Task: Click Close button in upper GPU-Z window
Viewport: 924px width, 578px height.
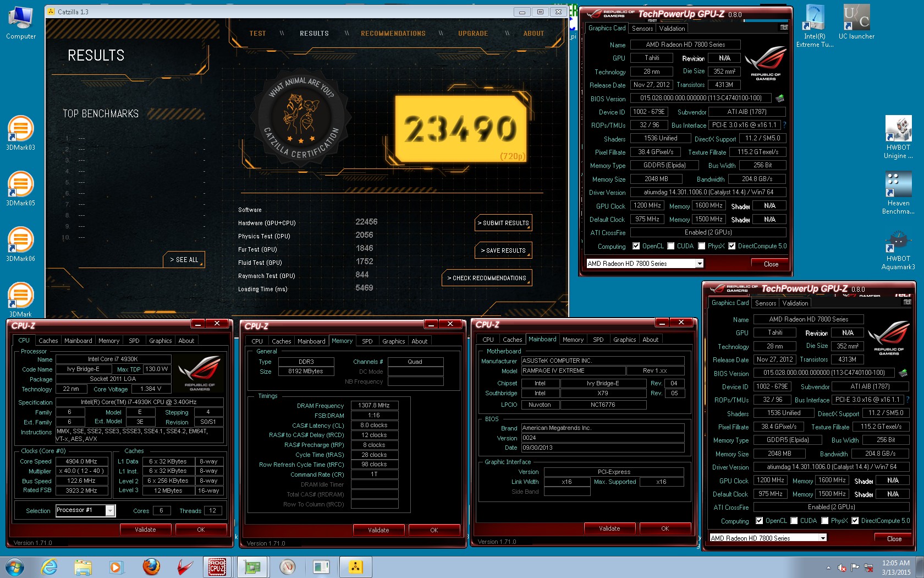Action: click(771, 264)
